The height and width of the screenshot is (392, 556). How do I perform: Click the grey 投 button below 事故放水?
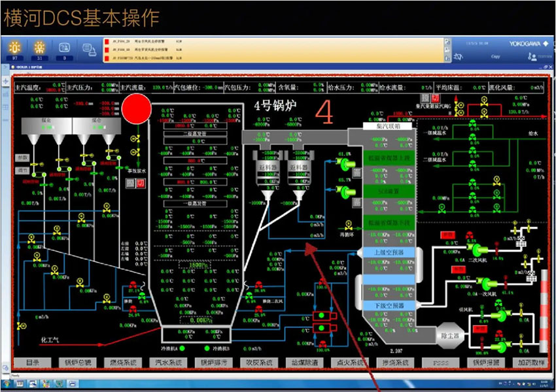click(x=131, y=183)
